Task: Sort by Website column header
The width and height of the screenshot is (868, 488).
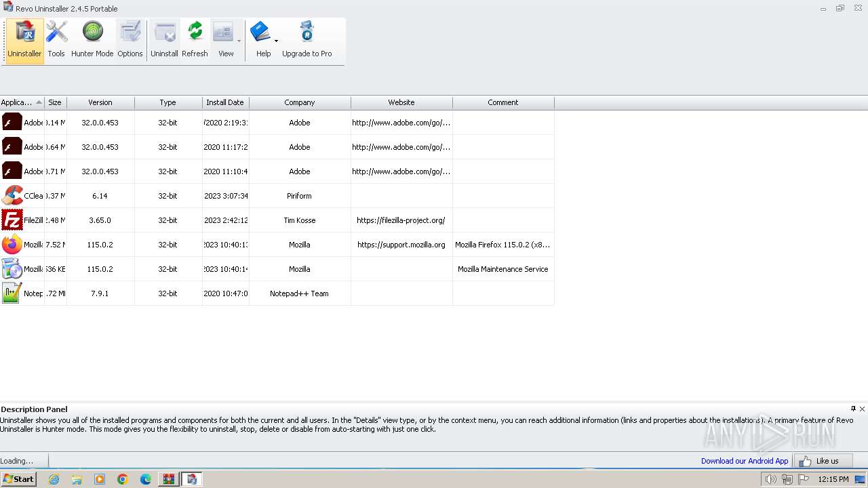Action: pos(401,102)
